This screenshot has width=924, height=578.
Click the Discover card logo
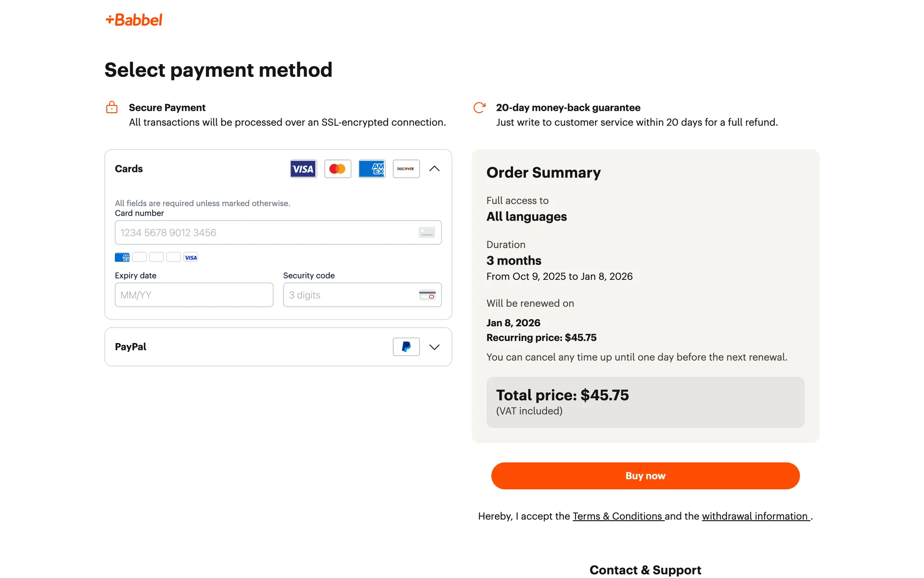406,169
